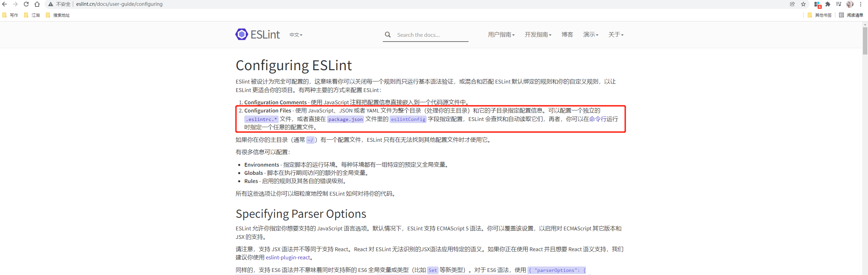Click the ESLint logo
Image resolution: width=868 pixels, height=275 pixels.
258,34
